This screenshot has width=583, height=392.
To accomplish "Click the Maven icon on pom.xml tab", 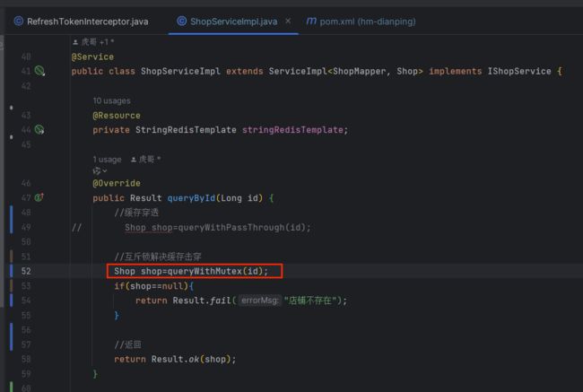I will pos(311,21).
